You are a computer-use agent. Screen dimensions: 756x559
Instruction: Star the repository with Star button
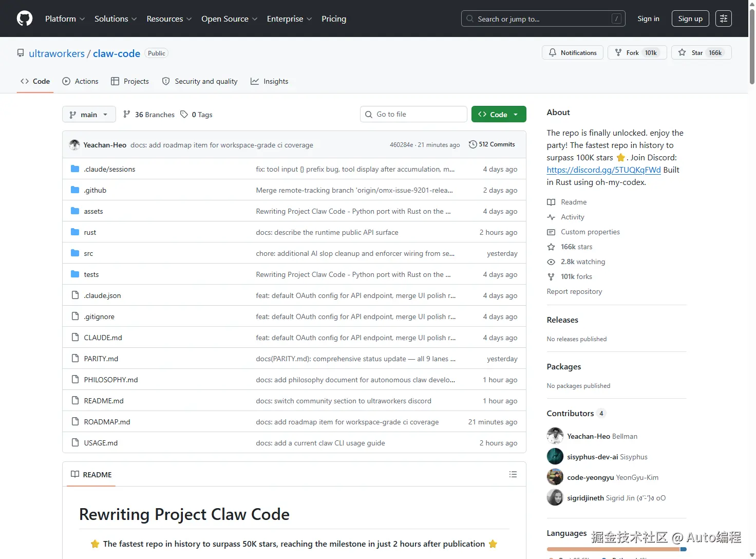[701, 52]
